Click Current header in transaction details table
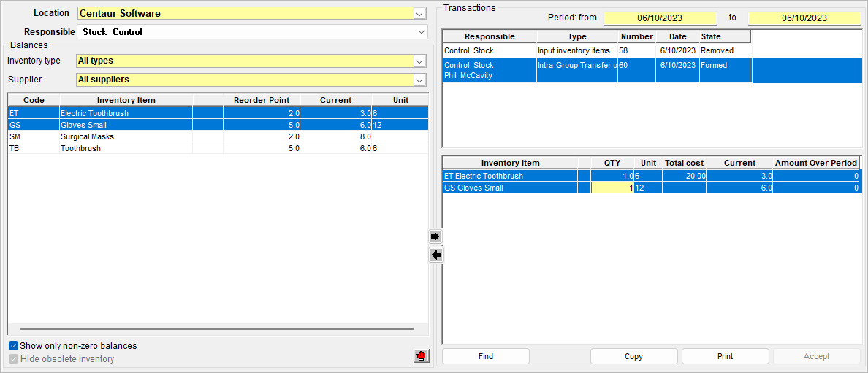This screenshot has width=868, height=373. [740, 164]
